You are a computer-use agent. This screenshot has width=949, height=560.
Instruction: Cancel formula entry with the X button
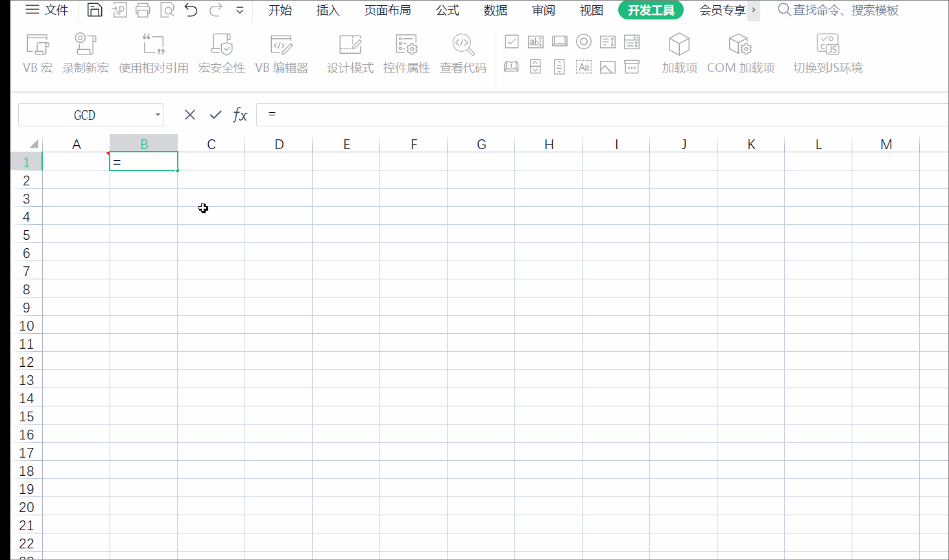pyautogui.click(x=190, y=115)
